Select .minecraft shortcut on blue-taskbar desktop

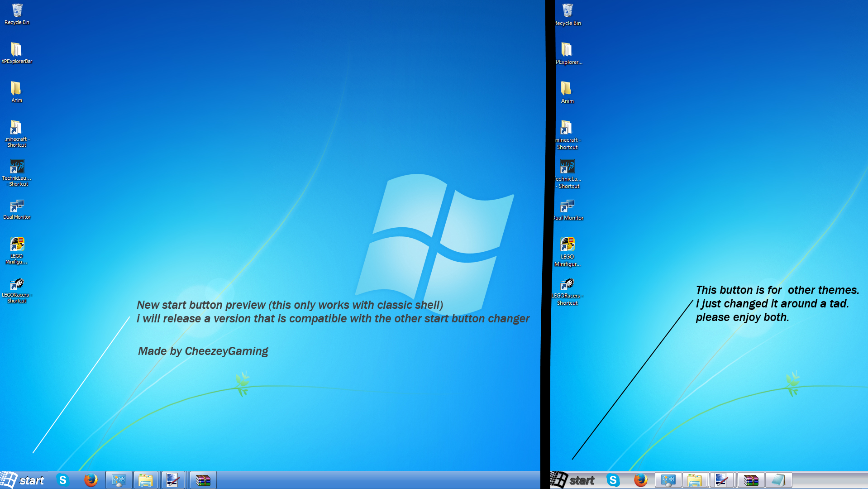point(17,134)
